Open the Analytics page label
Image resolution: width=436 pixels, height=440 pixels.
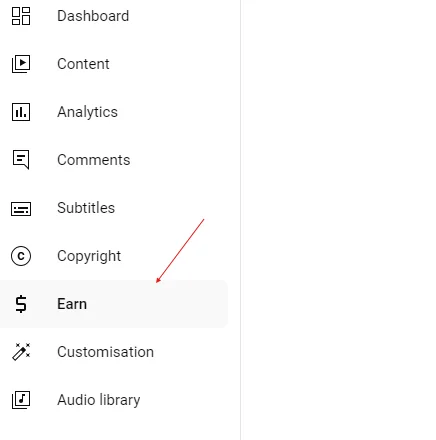click(x=87, y=112)
